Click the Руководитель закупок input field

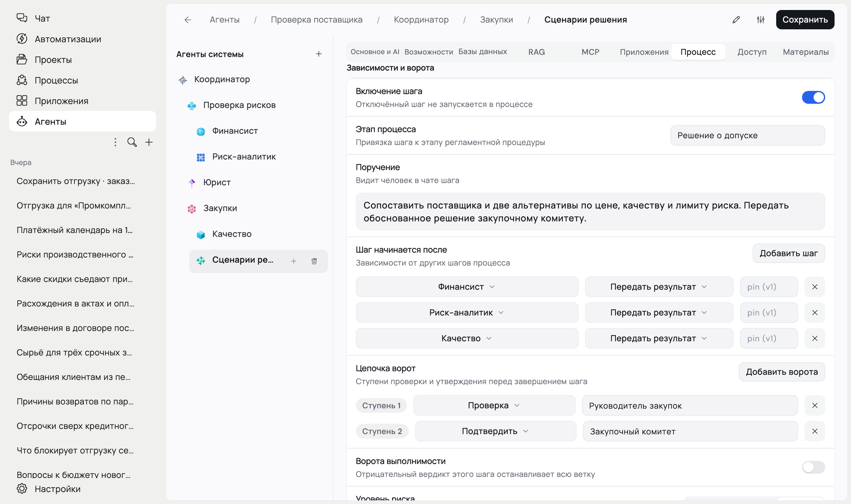pyautogui.click(x=690, y=405)
